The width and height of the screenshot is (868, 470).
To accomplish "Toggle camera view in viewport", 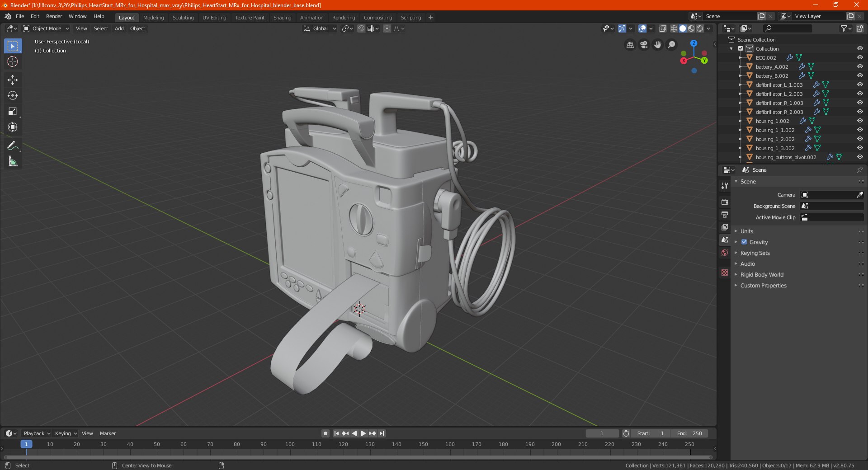I will pos(644,45).
